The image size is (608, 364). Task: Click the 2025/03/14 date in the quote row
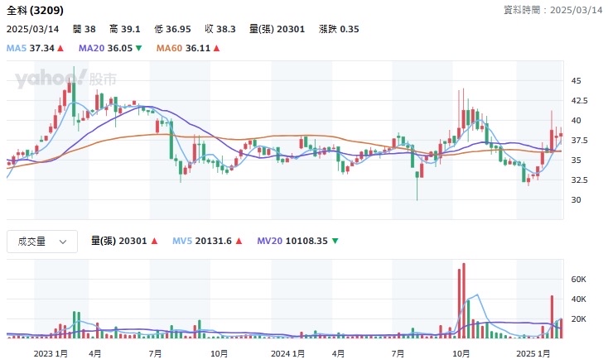pos(32,30)
